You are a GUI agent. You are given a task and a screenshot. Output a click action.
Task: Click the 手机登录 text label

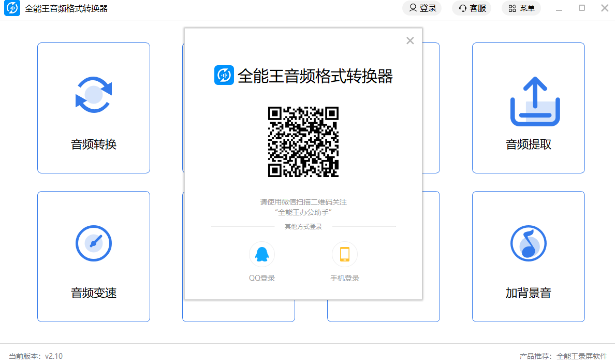[x=345, y=278]
